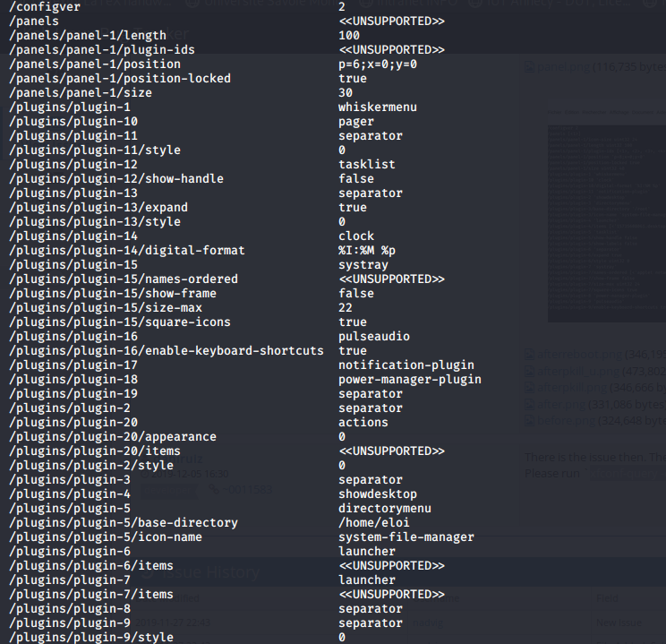The width and height of the screenshot is (666, 644).
Task: Click the file icon beside afterpkill.png
Action: [529, 388]
